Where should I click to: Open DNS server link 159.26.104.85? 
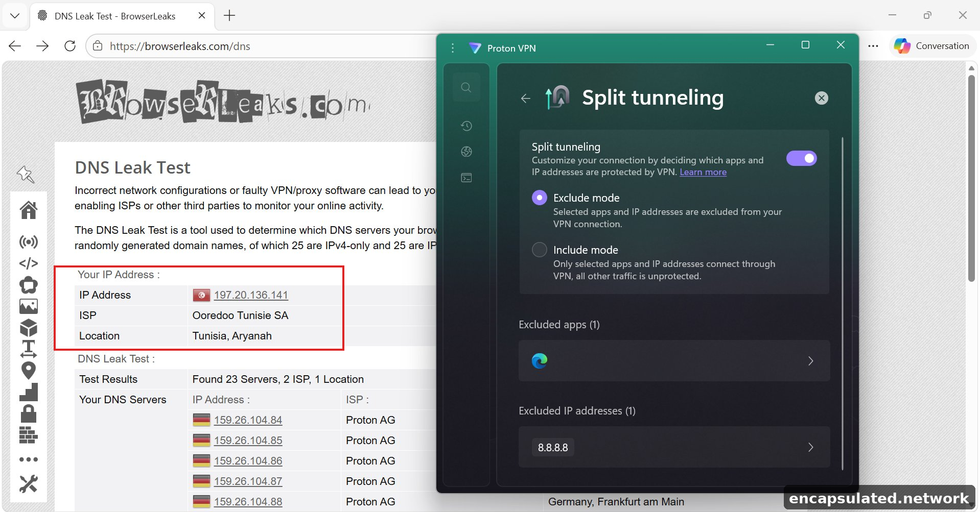tap(248, 441)
